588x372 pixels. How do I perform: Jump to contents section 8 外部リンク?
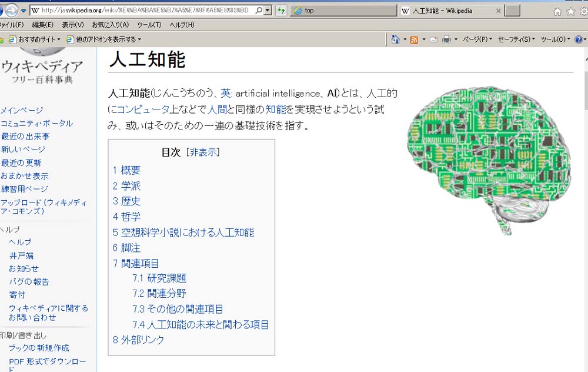tap(138, 340)
